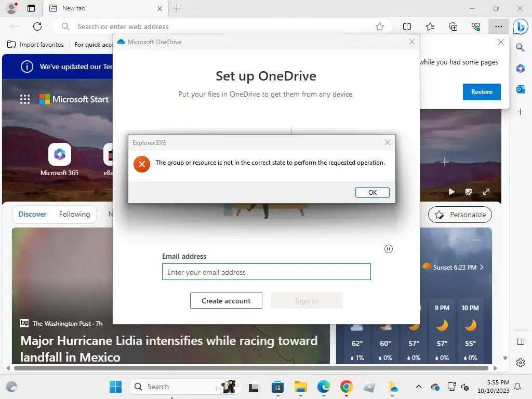Open Edge split screen
The height and width of the screenshot is (399, 532).
tap(407, 26)
